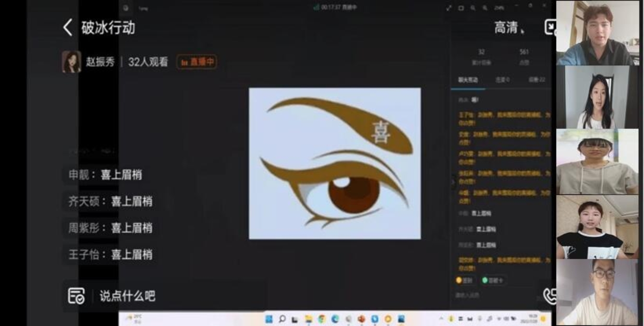The width and height of the screenshot is (644, 326).
Task: Select video tile of person in gray hoodie
Action: (x=597, y=162)
